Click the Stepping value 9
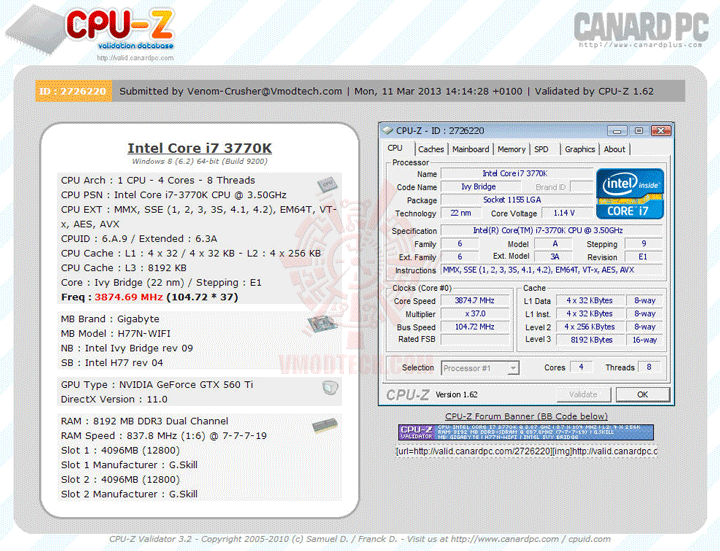The width and height of the screenshot is (720, 551). pyautogui.click(x=643, y=244)
